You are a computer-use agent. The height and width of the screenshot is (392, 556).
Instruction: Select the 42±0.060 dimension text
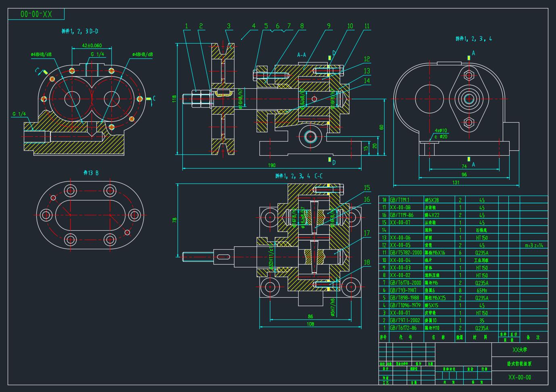(x=92, y=46)
